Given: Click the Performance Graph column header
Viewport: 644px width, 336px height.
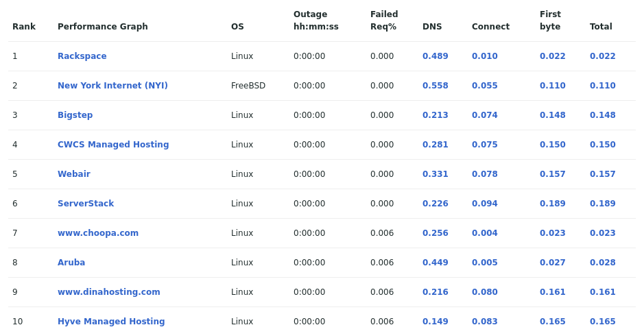Looking at the screenshot, I should tap(103, 26).
